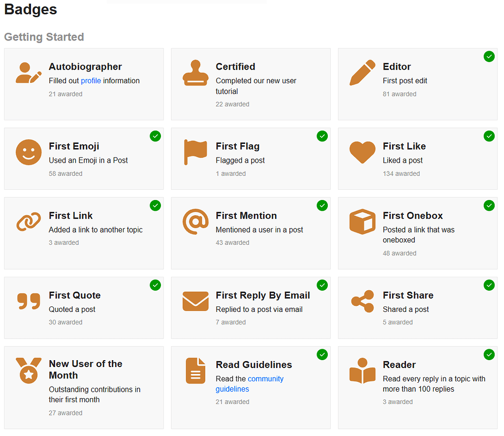504x436 pixels.
Task: Click the First Emoji smiley icon
Action: 28,152
